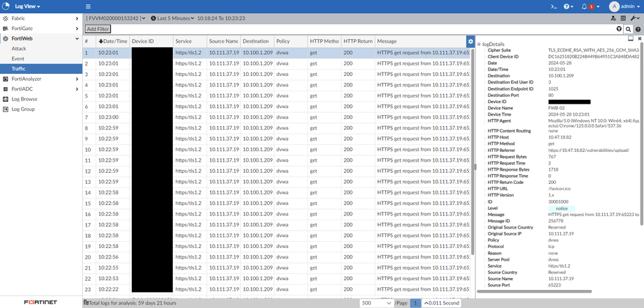Sort by the HTTP Return column header
Viewport: 644px width, 308px height.
(x=358, y=42)
